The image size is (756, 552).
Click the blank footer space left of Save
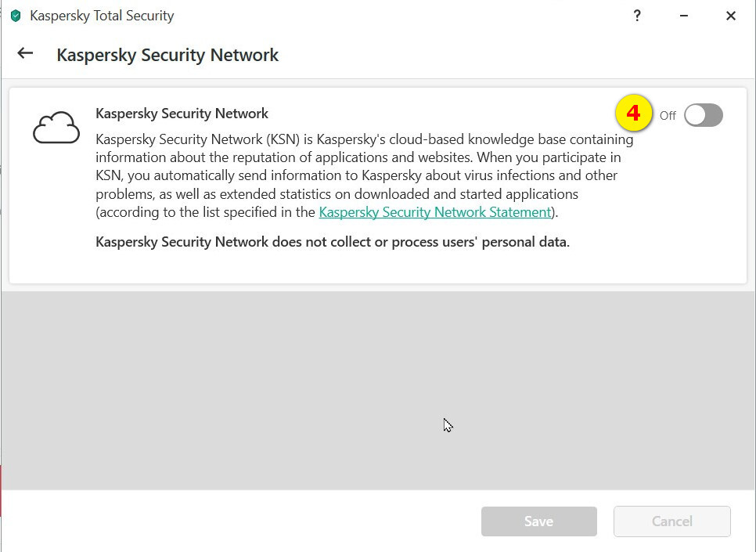coord(235,521)
